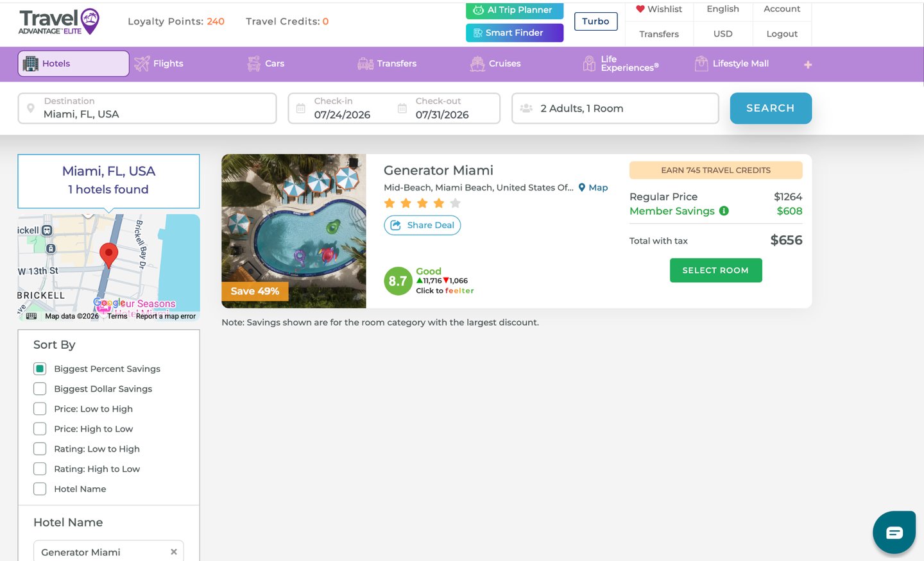Open the Wishlist link
The image size is (924, 561).
pos(659,9)
